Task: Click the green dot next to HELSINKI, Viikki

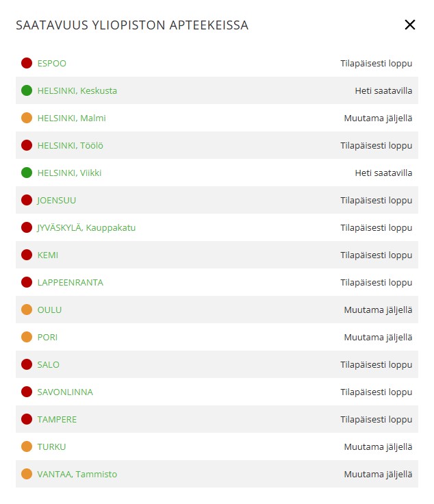Action: point(27,173)
